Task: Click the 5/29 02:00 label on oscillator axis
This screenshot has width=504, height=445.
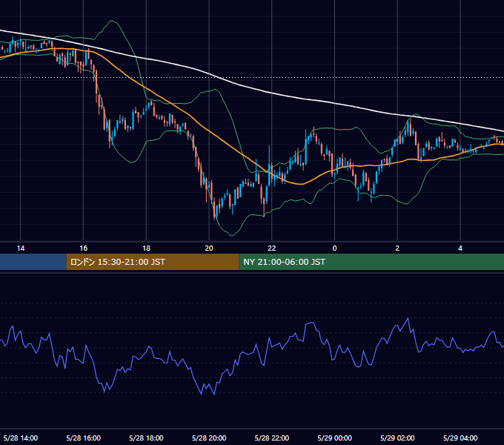Action: coord(397,438)
